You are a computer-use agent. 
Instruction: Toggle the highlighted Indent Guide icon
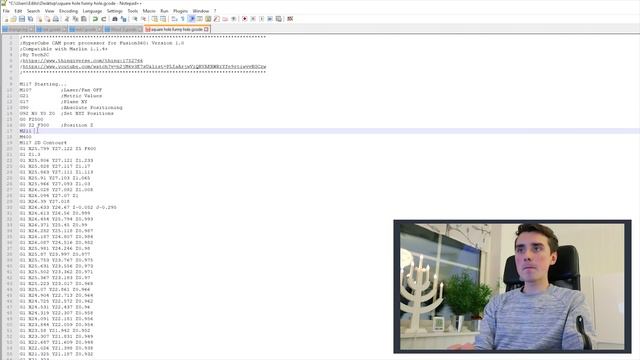pyautogui.click(x=191, y=19)
